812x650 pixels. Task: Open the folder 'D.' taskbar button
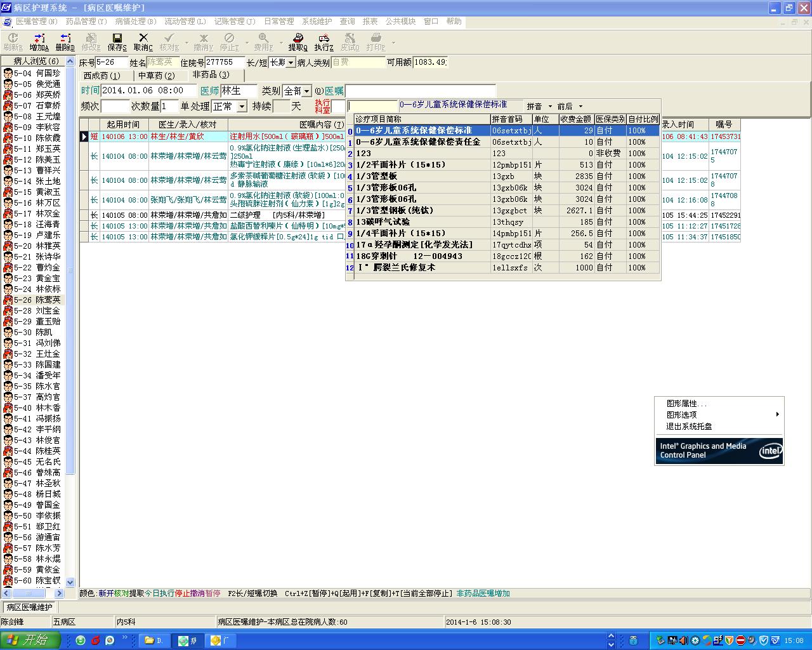point(154,640)
